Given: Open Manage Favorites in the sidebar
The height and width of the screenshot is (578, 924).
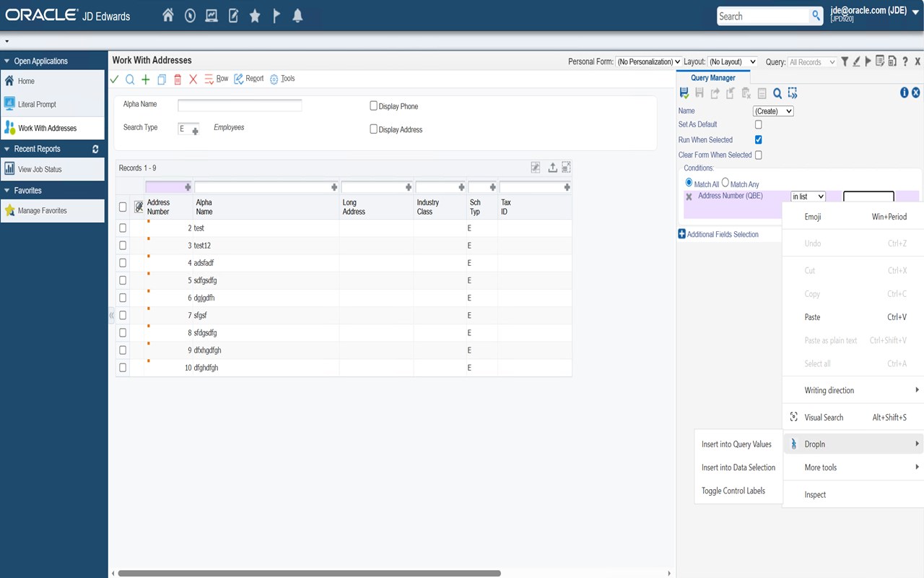Looking at the screenshot, I should coord(53,211).
